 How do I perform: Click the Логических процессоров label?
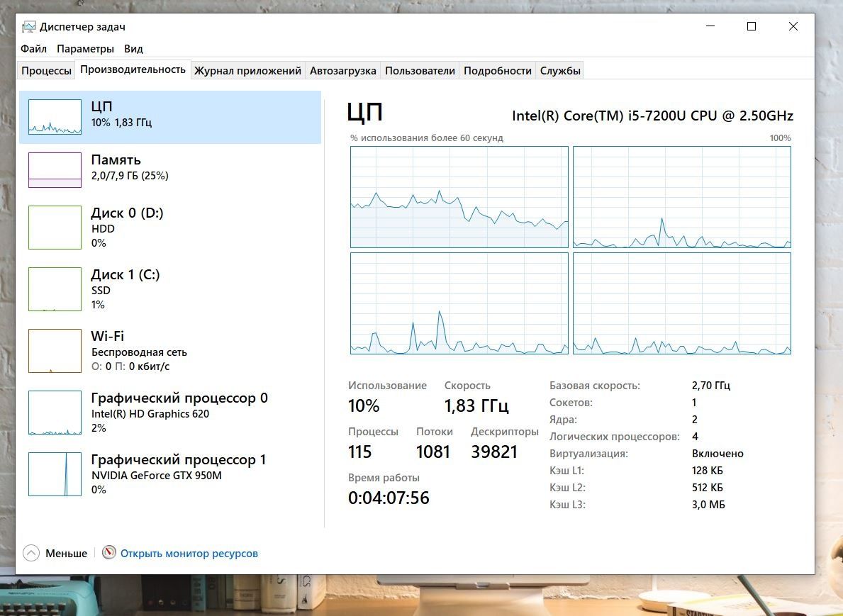click(x=615, y=437)
